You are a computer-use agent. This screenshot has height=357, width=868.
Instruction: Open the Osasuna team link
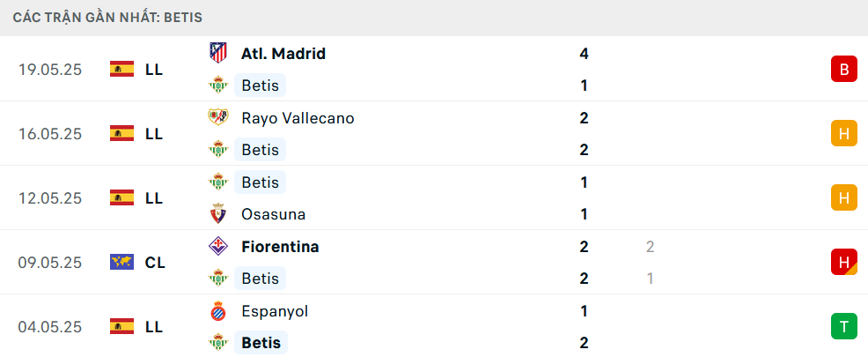(x=274, y=214)
